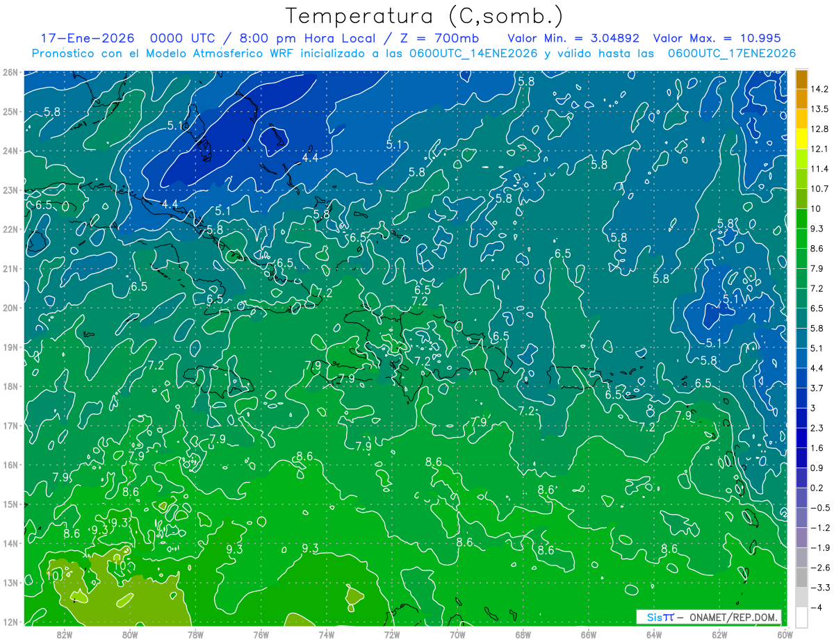Click the 18N latitude axis label
Screen dimensions: 834x644
point(10,386)
